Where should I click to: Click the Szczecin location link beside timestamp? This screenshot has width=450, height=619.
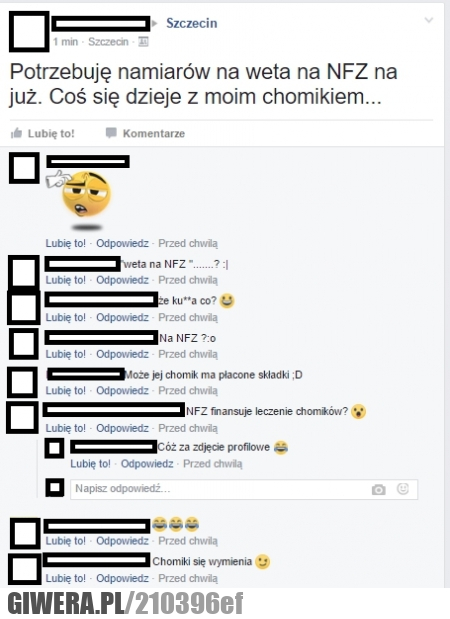[108, 41]
